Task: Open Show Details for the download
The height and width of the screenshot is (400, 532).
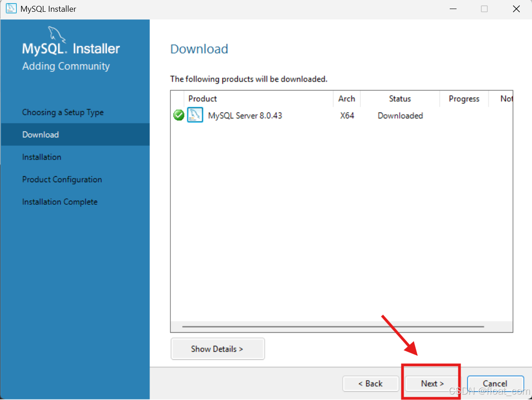Action: 217,349
